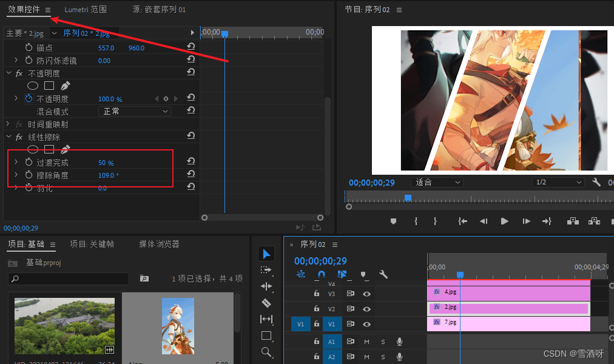Open the 1/2 playback resolution dropdown
This screenshot has height=364, width=614.
click(558, 182)
